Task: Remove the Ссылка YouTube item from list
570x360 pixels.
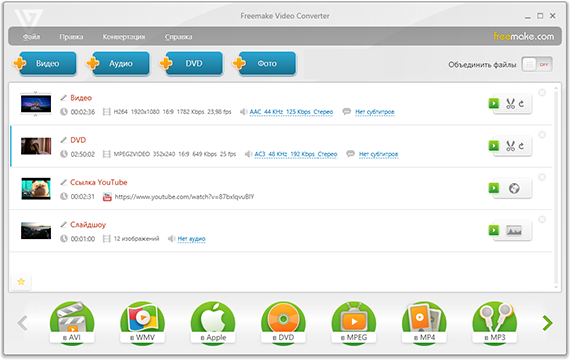Action: click(x=542, y=177)
